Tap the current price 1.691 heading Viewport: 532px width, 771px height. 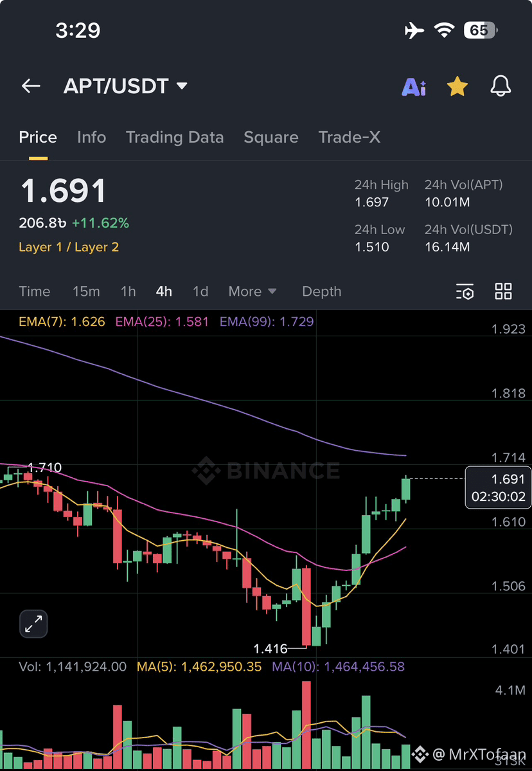[64, 191]
